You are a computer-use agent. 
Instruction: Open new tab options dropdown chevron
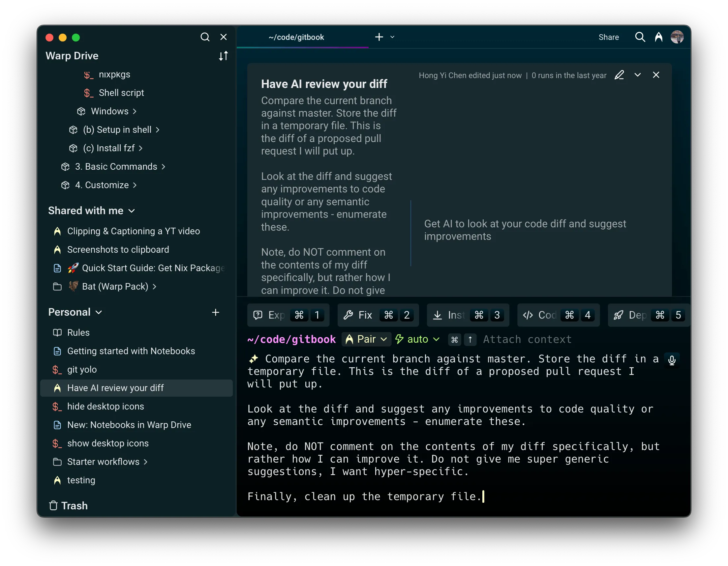coord(392,37)
